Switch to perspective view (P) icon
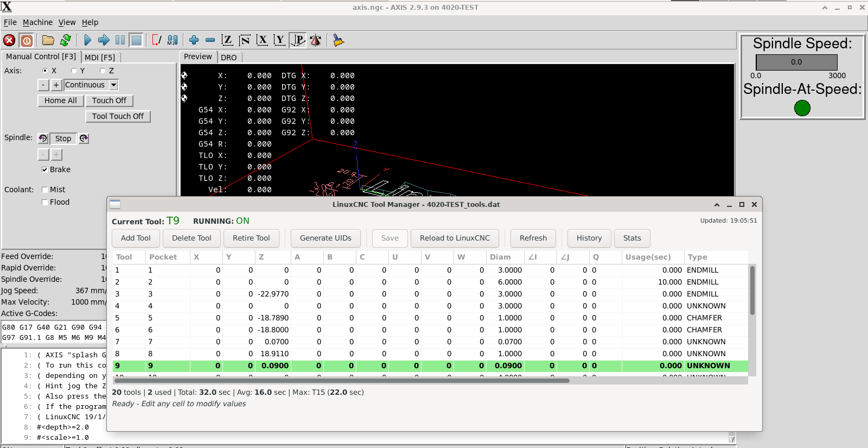The height and width of the screenshot is (448, 868). coord(298,40)
